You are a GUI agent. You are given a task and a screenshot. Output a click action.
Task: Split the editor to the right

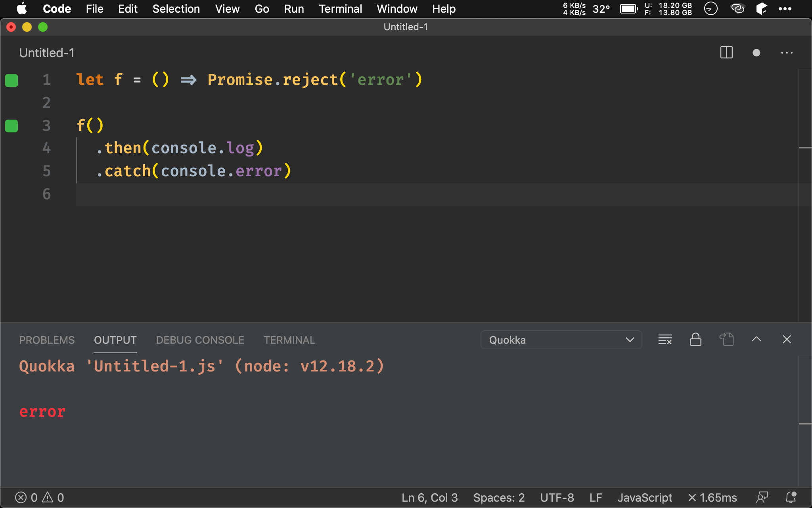click(x=726, y=52)
